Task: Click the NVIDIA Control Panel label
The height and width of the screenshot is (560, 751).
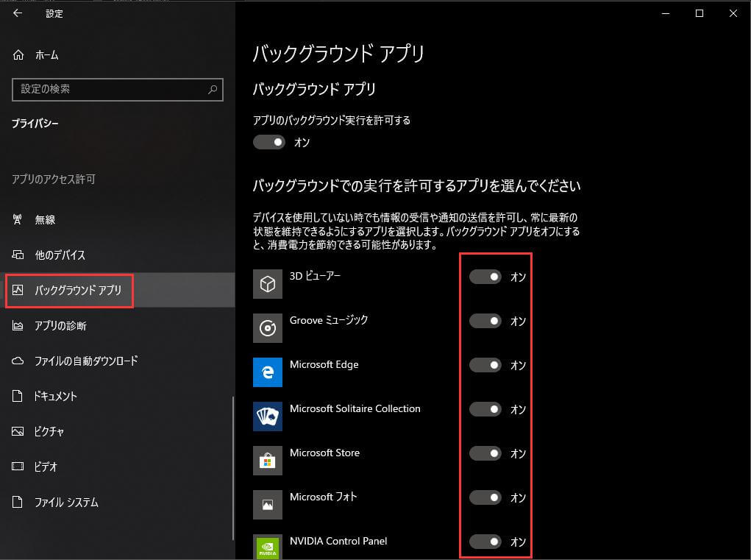Action: click(338, 541)
